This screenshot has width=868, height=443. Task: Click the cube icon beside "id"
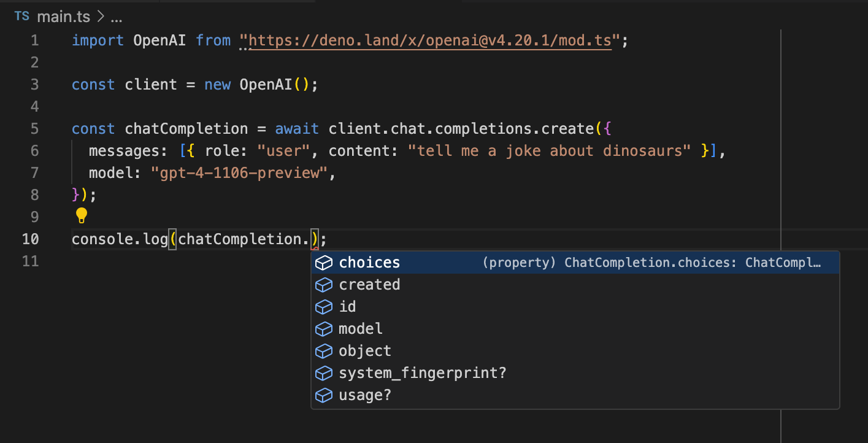click(324, 306)
